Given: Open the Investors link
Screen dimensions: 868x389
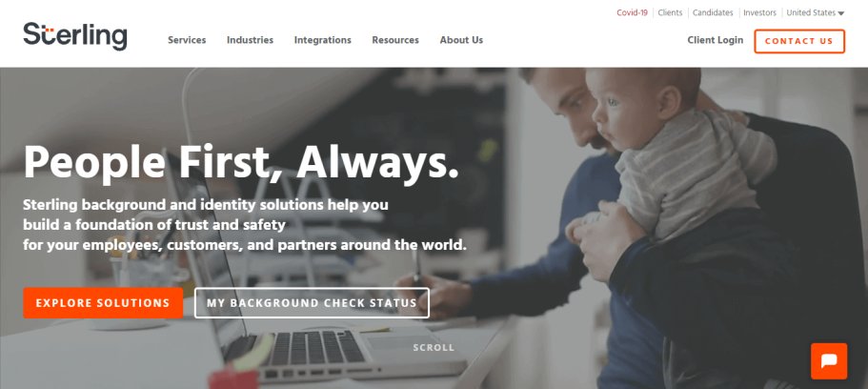Looking at the screenshot, I should pyautogui.click(x=759, y=12).
